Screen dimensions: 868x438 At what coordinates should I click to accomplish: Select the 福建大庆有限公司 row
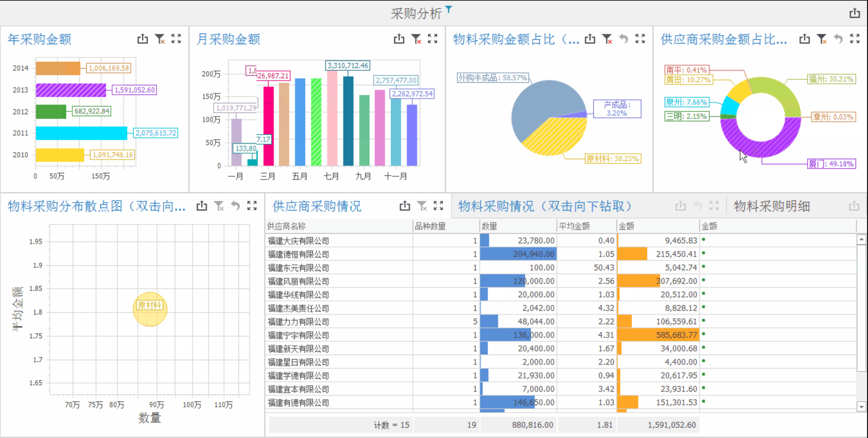click(561, 241)
